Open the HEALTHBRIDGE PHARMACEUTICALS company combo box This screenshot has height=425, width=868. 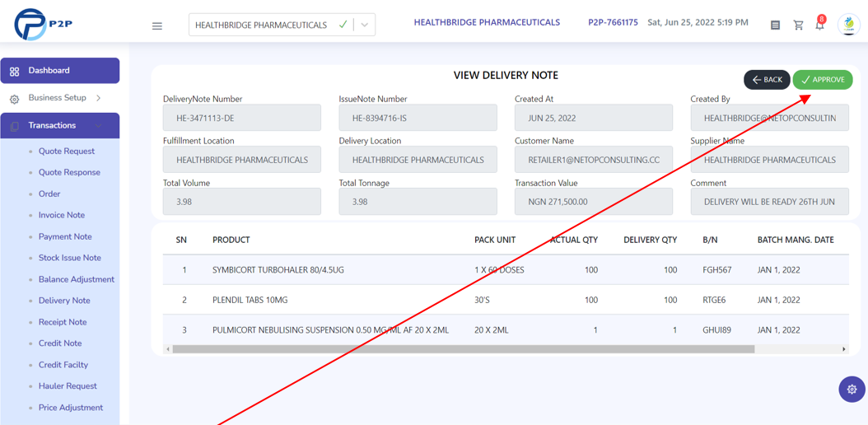(x=282, y=25)
